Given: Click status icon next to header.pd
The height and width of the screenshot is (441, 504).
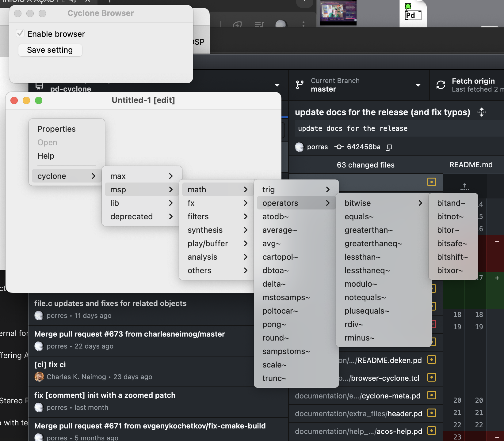Looking at the screenshot, I should pyautogui.click(x=432, y=413).
